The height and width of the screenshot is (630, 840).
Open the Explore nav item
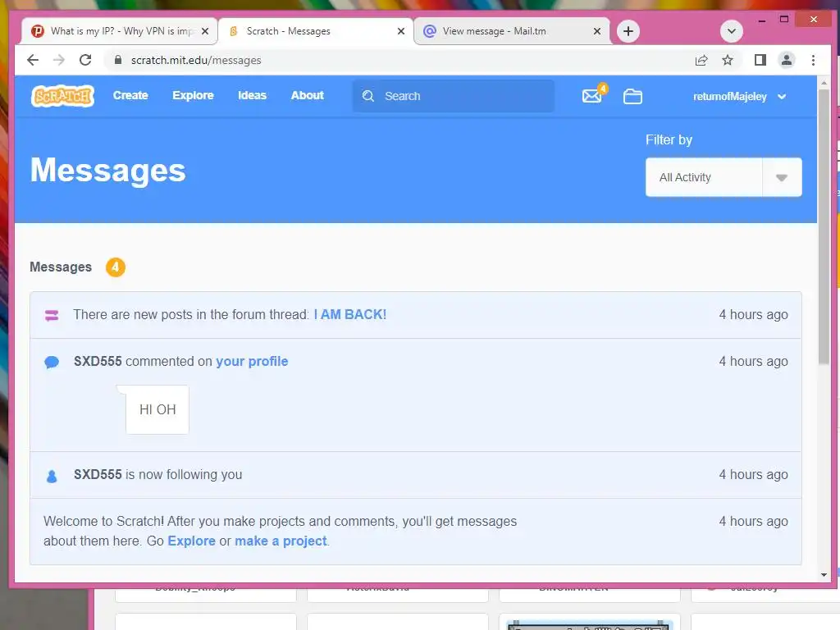[x=193, y=95]
